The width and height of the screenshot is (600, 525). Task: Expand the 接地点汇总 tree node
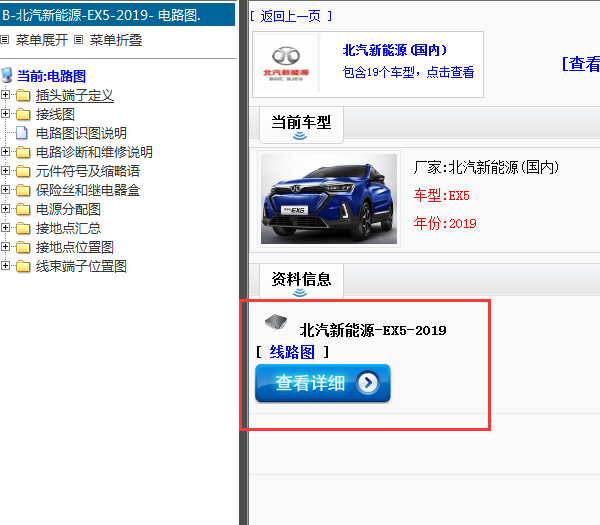pyautogui.click(x=5, y=228)
